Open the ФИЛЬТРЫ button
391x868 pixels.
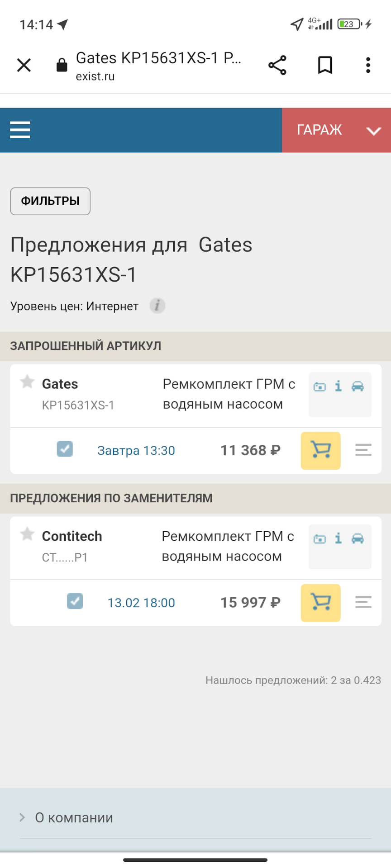pyautogui.click(x=50, y=201)
